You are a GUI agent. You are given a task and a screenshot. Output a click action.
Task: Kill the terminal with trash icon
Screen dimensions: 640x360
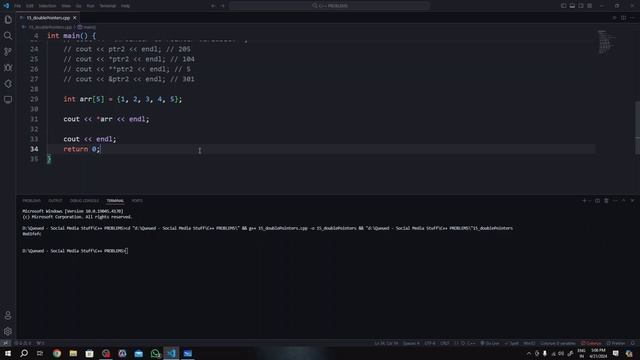(x=606, y=201)
